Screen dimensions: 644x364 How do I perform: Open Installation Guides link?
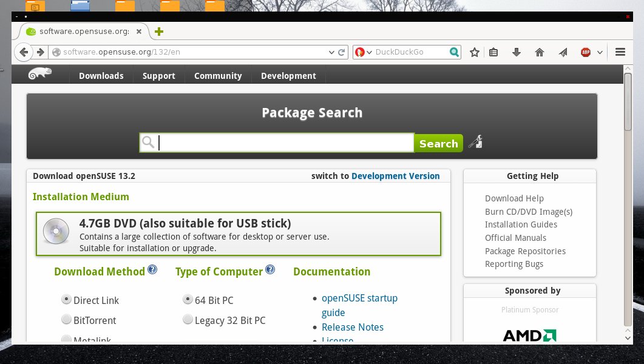coord(521,225)
